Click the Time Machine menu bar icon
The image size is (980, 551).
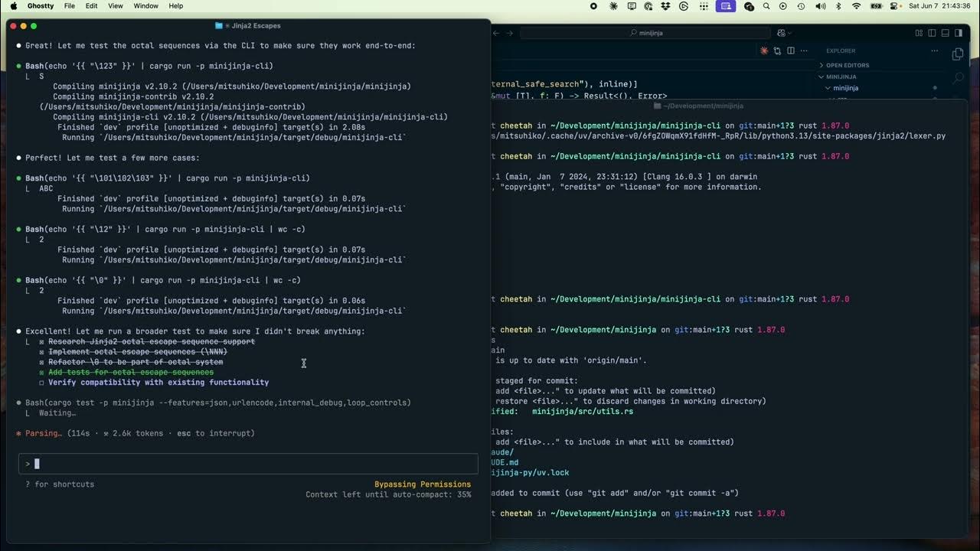pyautogui.click(x=801, y=5)
